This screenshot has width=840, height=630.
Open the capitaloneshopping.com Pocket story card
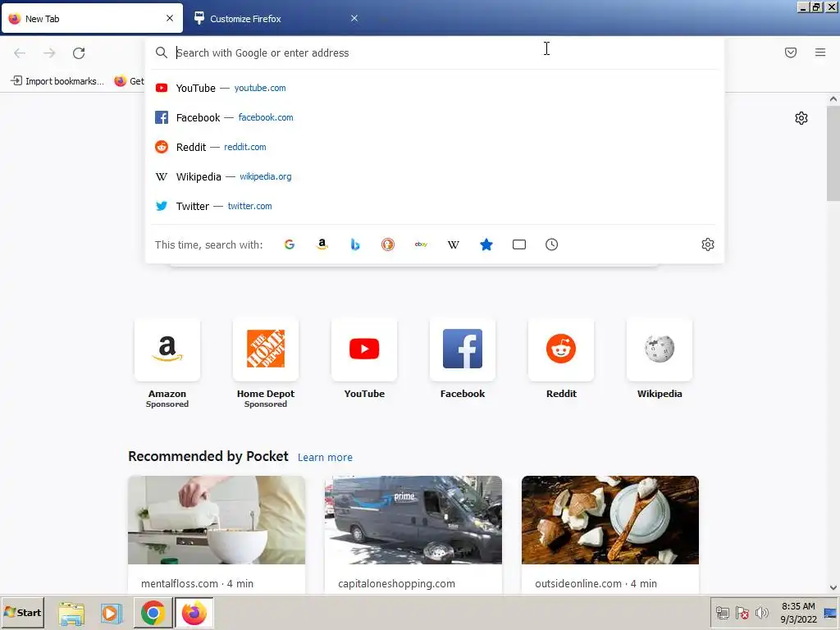[x=413, y=534]
